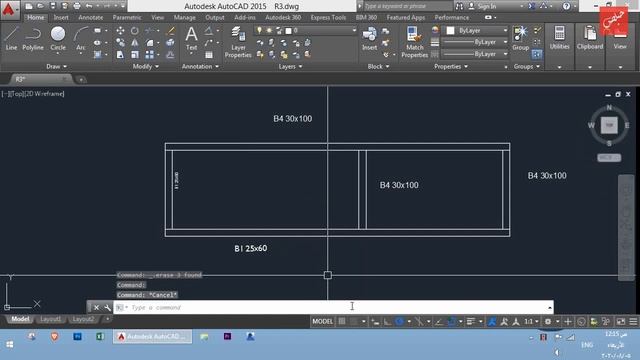Open the annotation scale 1:1 dropdown
This screenshot has height=360, width=640.
531,322
